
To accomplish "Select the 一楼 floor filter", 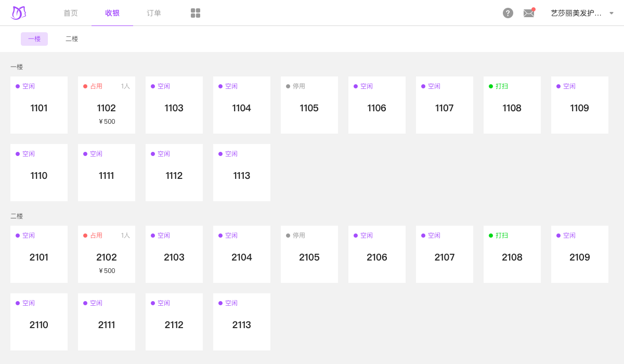I will tap(34, 39).
